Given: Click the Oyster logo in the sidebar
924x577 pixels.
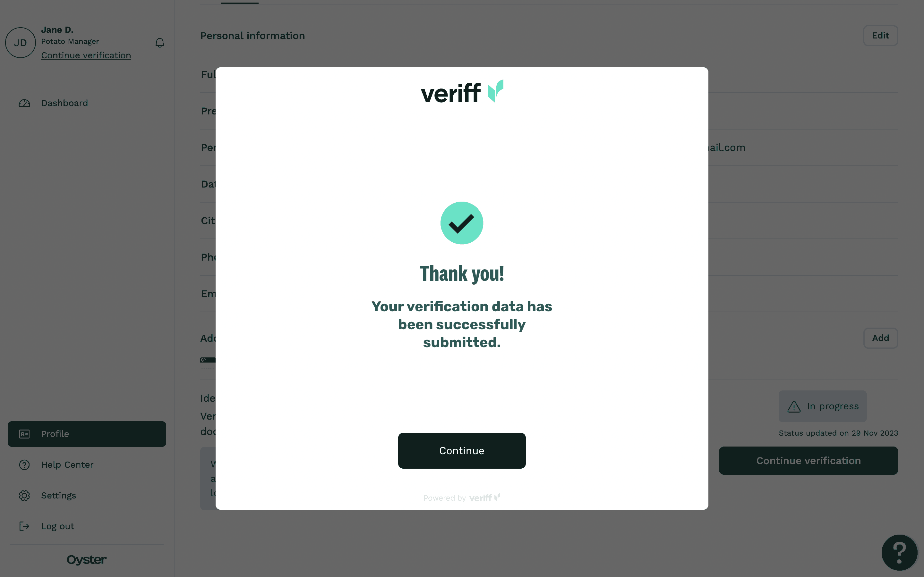Looking at the screenshot, I should [x=87, y=560].
